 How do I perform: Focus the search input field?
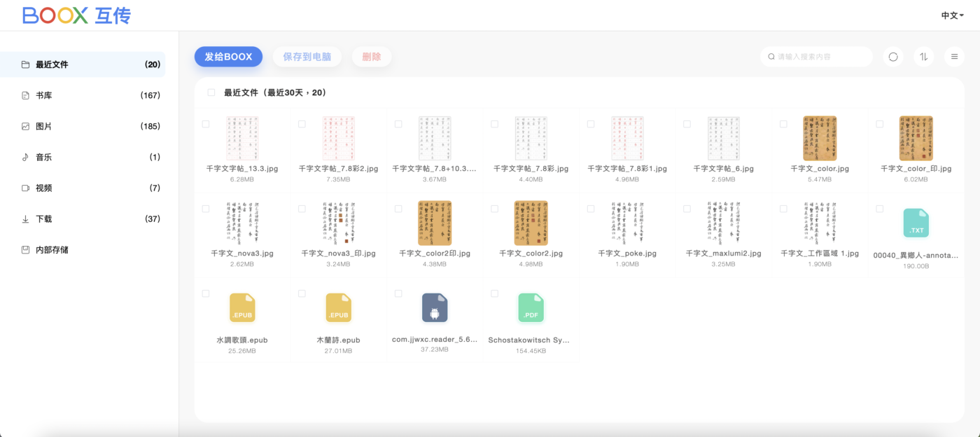tap(816, 57)
